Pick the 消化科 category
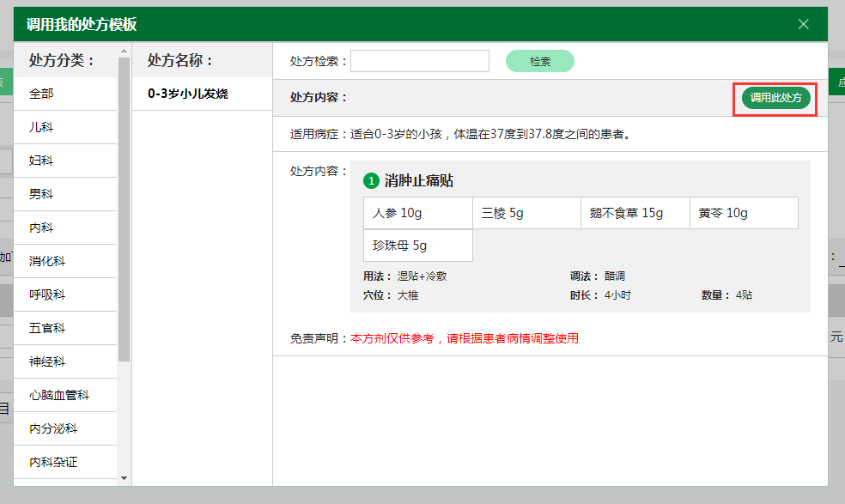The height and width of the screenshot is (504, 845). coord(65,261)
